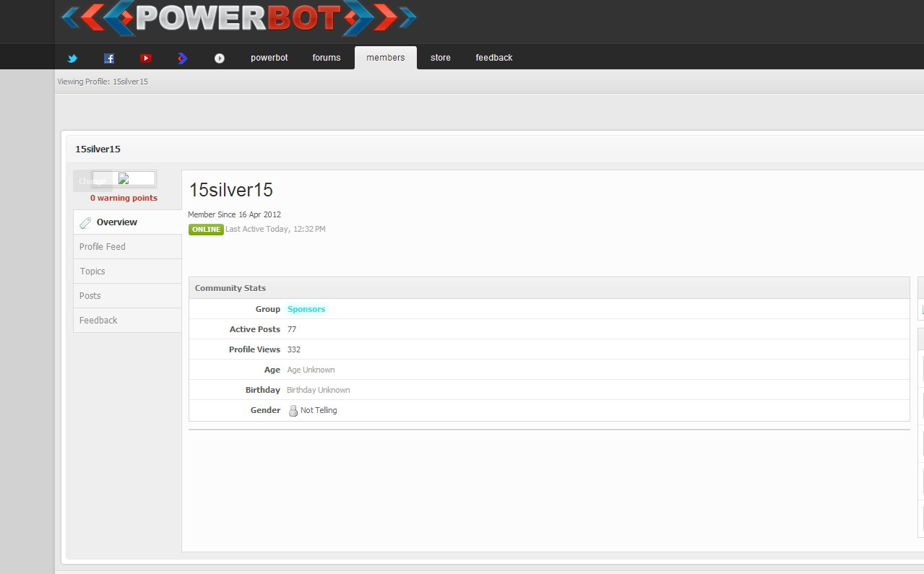Select the Overview profile tab
Image resolution: width=924 pixels, height=574 pixels.
(127, 222)
